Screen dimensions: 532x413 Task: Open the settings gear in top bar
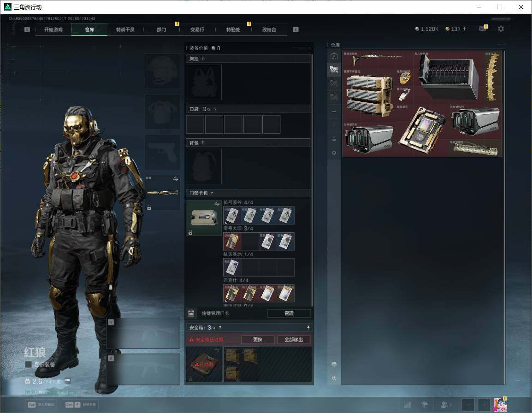(x=501, y=29)
